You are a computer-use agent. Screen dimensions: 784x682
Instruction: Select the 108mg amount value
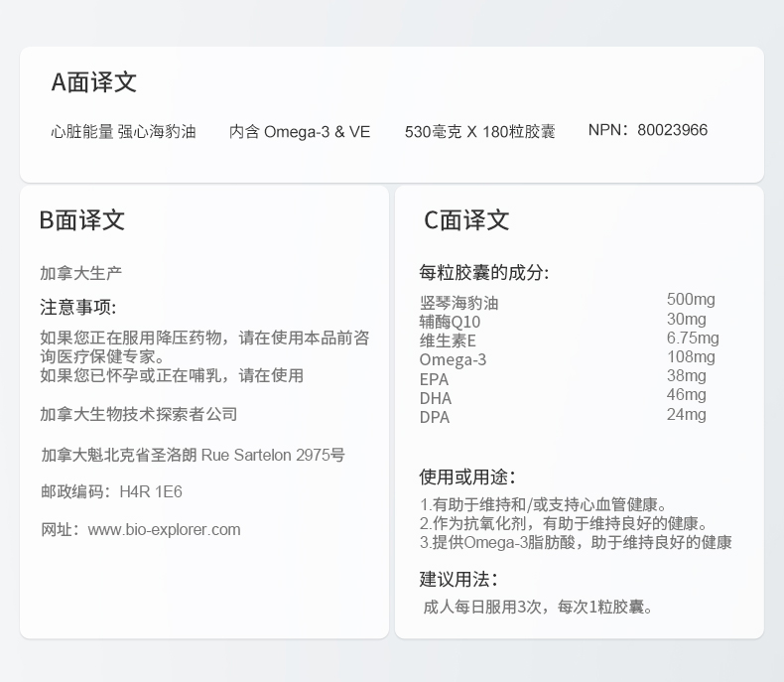click(691, 357)
